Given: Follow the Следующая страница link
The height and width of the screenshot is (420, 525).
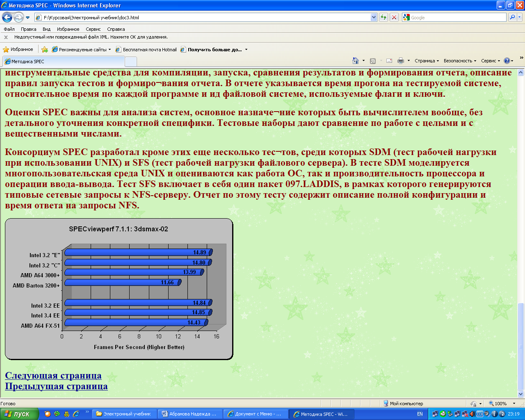Looking at the screenshot, I should (x=53, y=375).
